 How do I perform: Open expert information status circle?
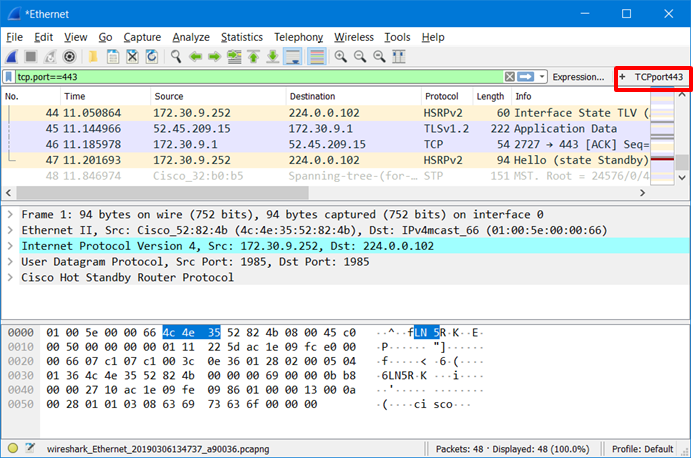[x=12, y=448]
